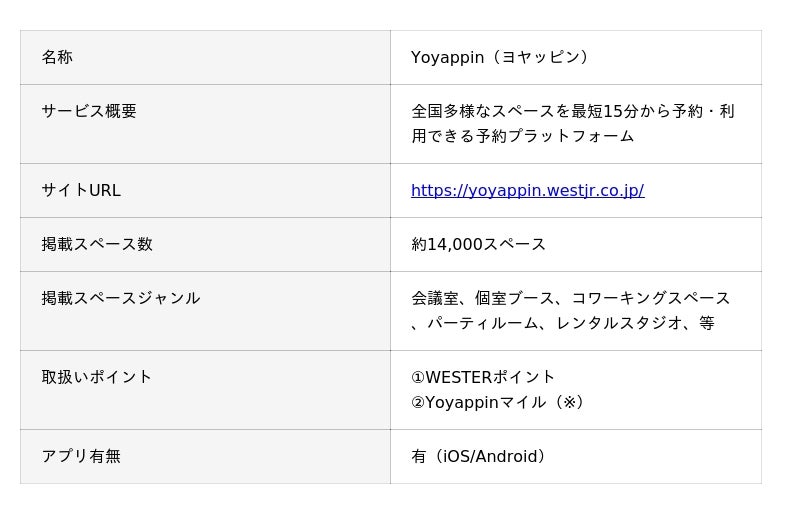Click the 取扱いポイント label cell

97,377
